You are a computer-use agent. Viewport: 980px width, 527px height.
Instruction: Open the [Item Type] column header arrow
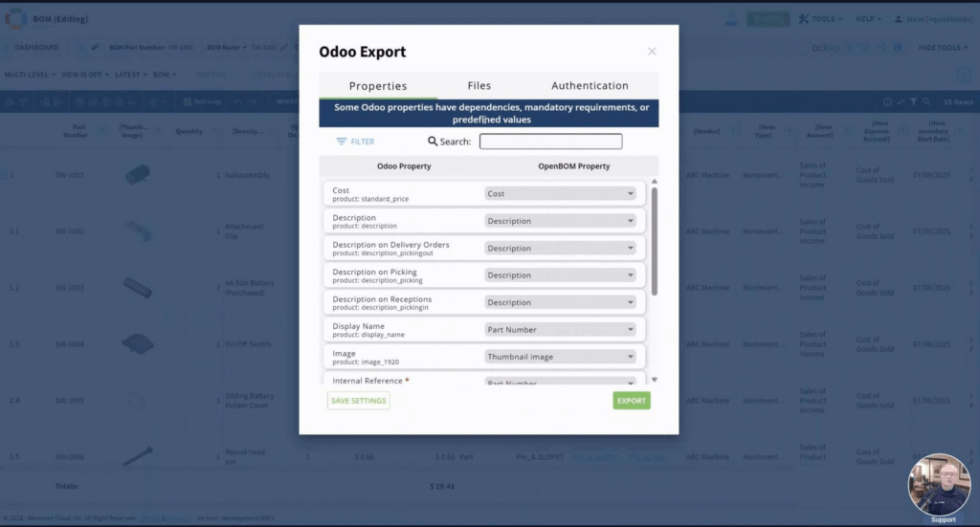coord(790,131)
